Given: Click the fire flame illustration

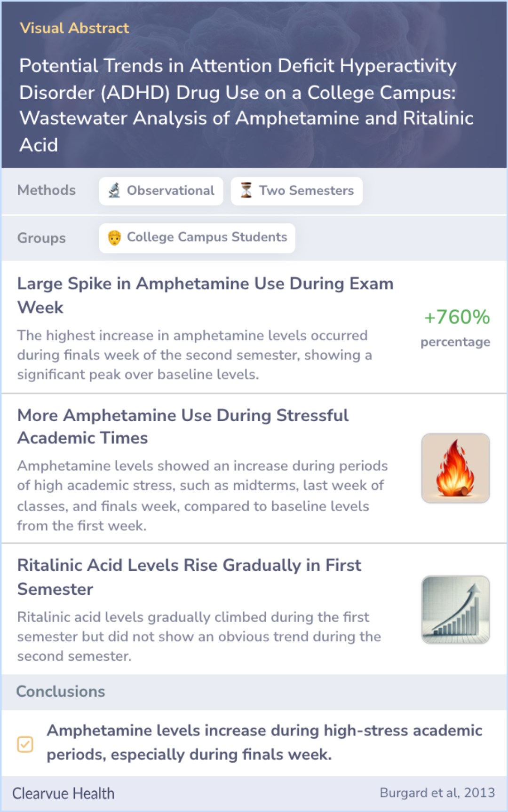Looking at the screenshot, I should [455, 468].
